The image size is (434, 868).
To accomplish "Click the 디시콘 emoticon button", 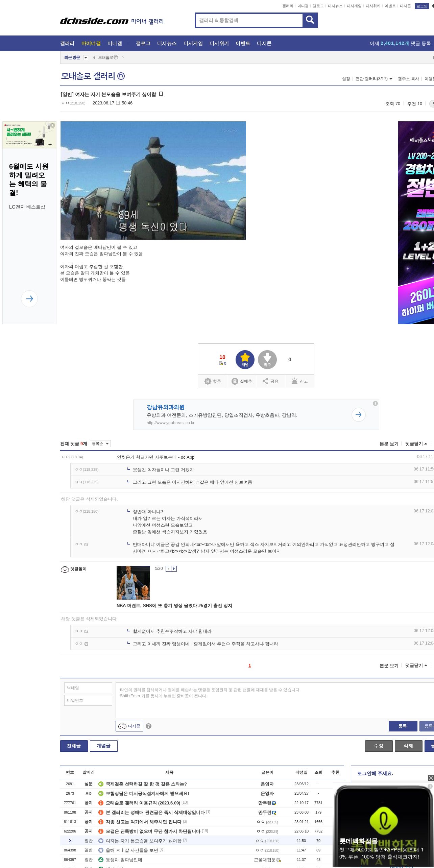I will [x=129, y=726].
